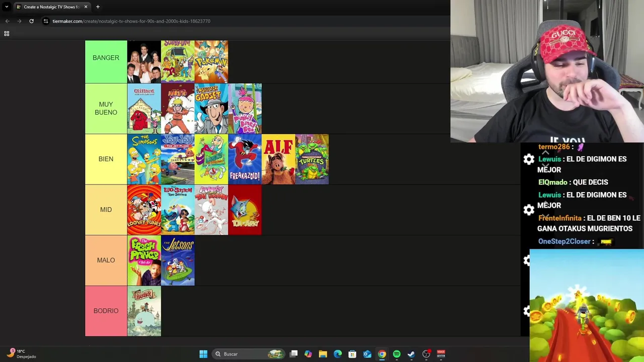644x362 pixels.
Task: Select the Pinky and the Brain image
Action: tap(211, 210)
